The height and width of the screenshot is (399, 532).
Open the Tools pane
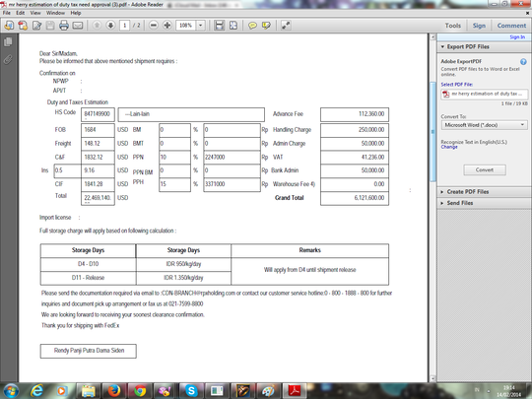[x=453, y=26]
